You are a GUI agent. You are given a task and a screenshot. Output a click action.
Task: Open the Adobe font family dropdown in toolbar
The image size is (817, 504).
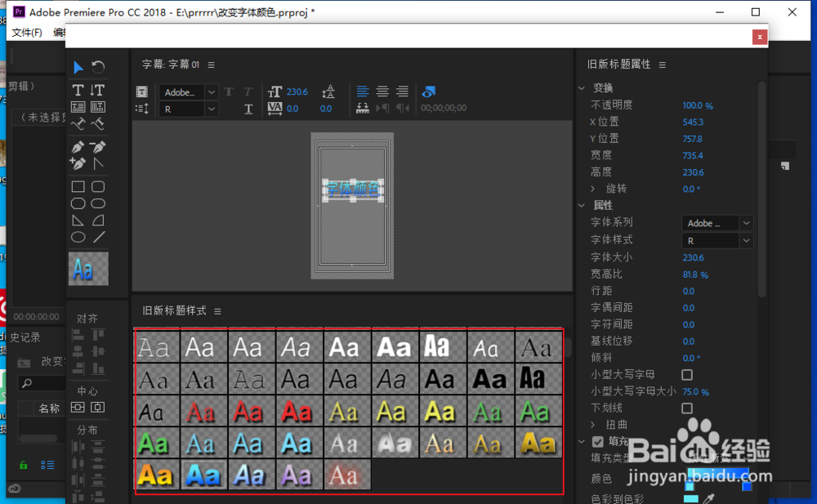pyautogui.click(x=188, y=92)
